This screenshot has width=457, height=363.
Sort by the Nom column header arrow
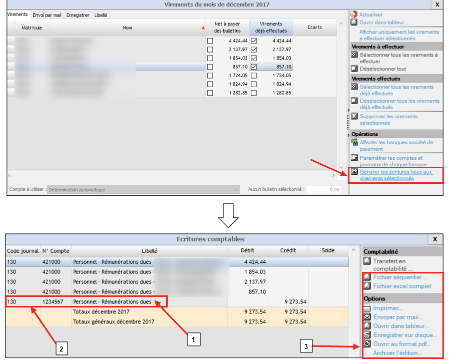(x=203, y=28)
